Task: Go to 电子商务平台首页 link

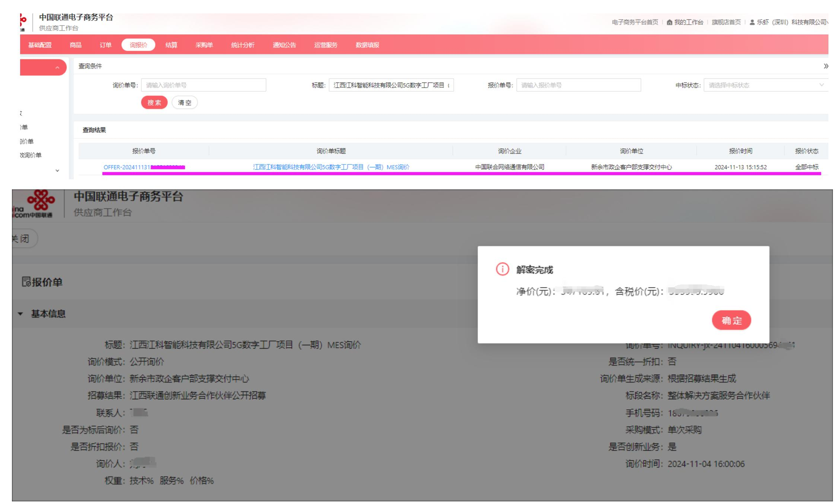Action: click(635, 22)
